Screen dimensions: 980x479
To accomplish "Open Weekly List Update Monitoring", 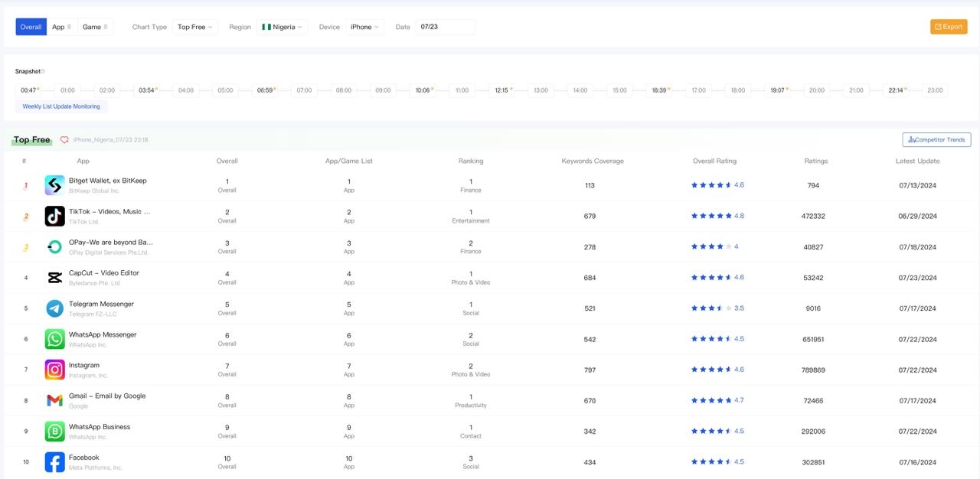I will pos(61,106).
